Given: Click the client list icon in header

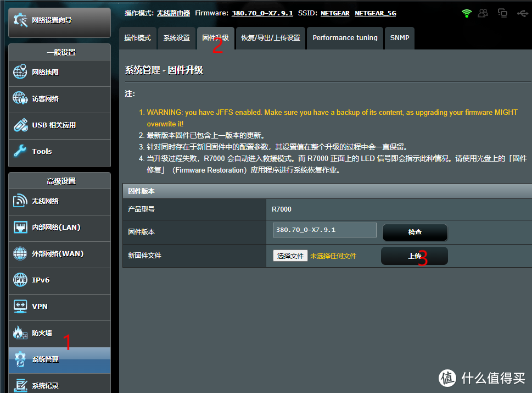Looking at the screenshot, I should coord(483,12).
